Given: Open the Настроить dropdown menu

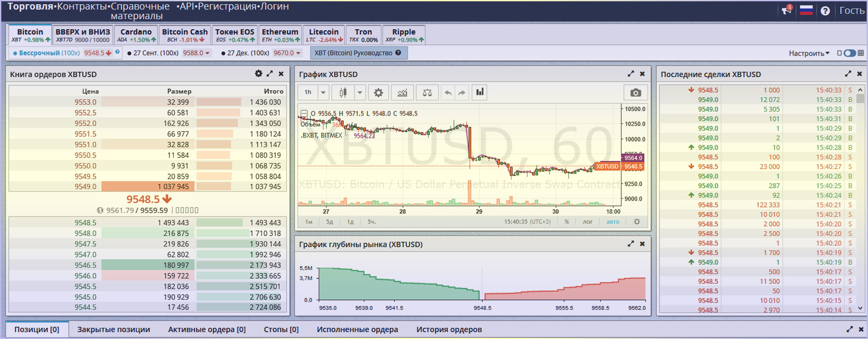Looking at the screenshot, I should [x=809, y=53].
